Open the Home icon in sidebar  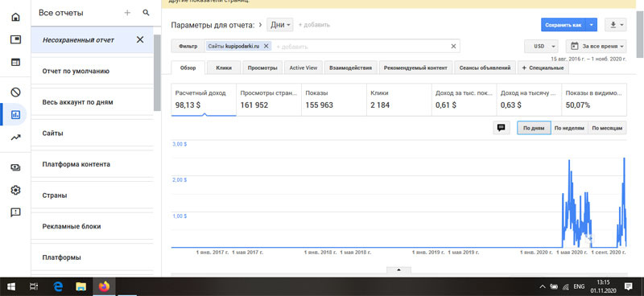[15, 17]
